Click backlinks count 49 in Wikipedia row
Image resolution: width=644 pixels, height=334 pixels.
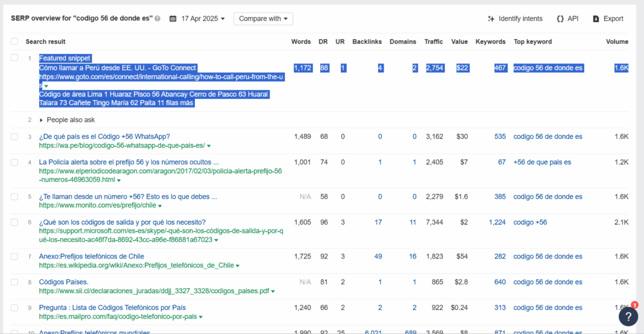[378, 257]
